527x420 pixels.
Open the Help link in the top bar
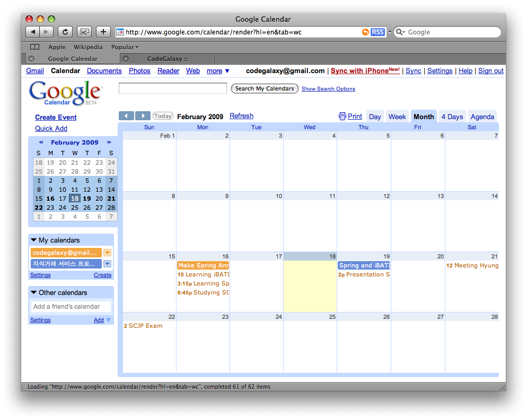pyautogui.click(x=465, y=71)
